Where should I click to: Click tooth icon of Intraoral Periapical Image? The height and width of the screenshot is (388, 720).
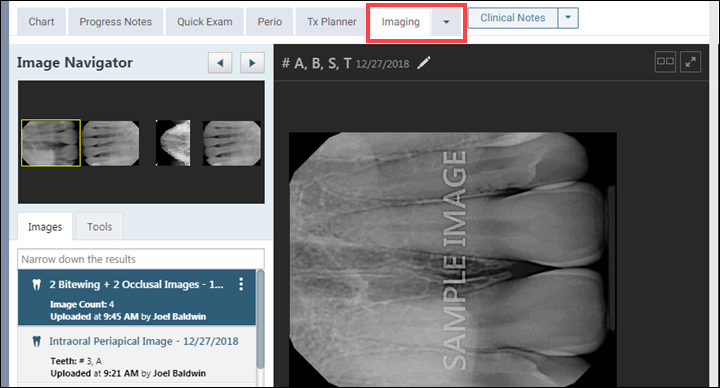coord(37,342)
